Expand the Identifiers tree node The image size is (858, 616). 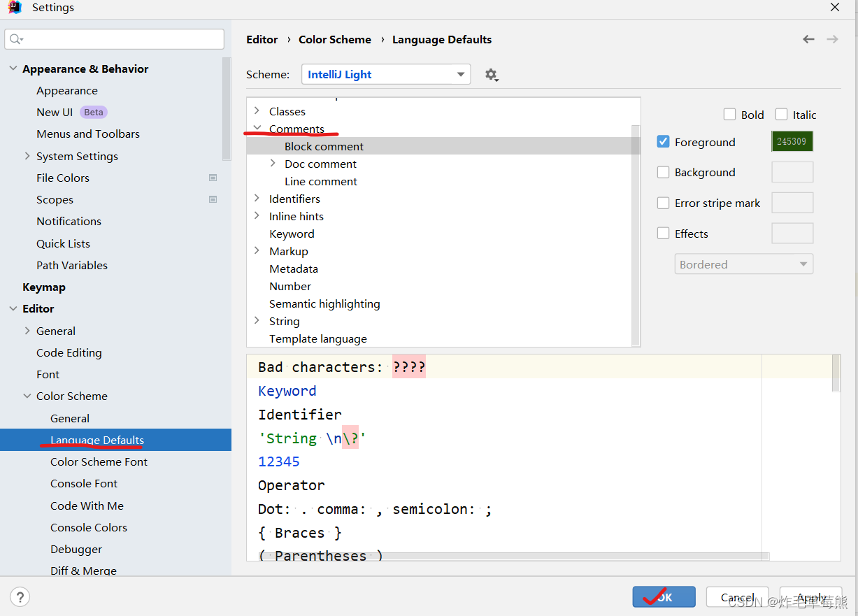coord(257,199)
